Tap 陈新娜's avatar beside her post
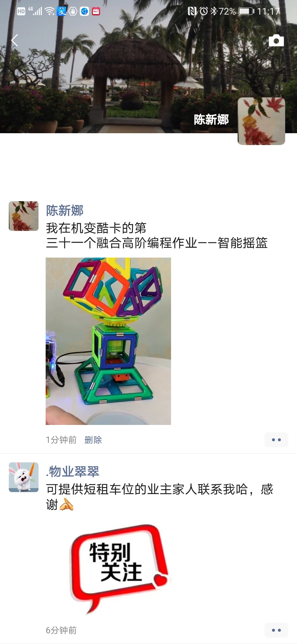This screenshot has height=644, width=297. pyautogui.click(x=24, y=216)
